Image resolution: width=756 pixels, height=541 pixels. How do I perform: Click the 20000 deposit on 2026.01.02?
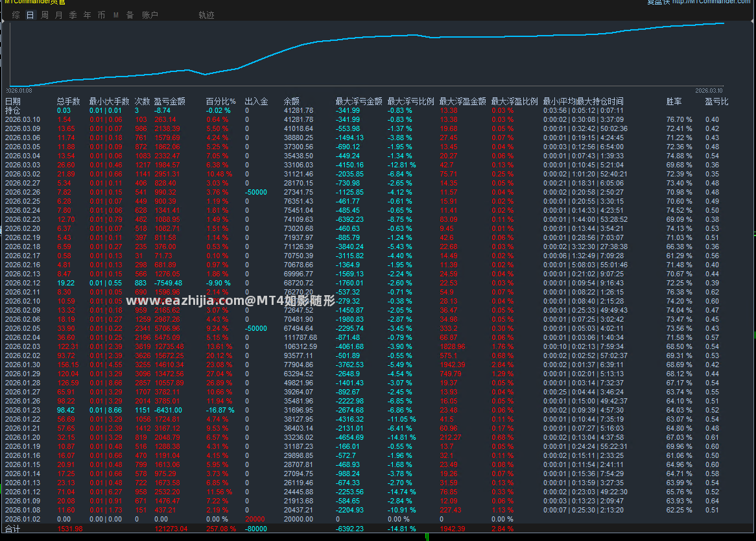[255, 520]
